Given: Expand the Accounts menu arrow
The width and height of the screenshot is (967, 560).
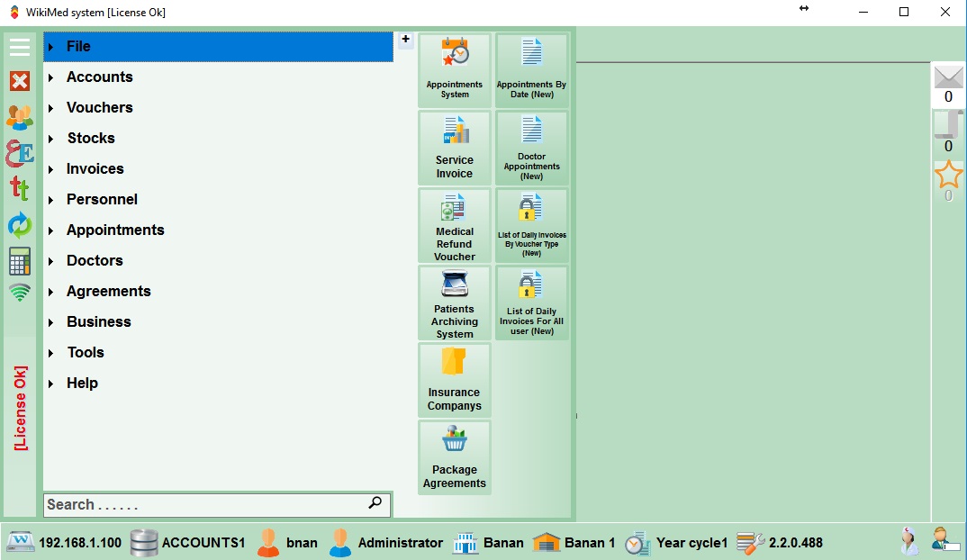Looking at the screenshot, I should pyautogui.click(x=51, y=78).
